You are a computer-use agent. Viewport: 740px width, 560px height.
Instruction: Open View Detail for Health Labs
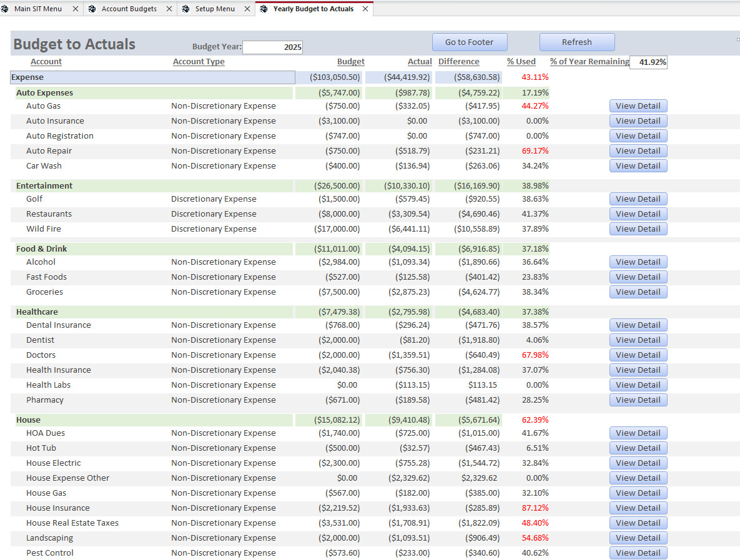[x=638, y=385]
